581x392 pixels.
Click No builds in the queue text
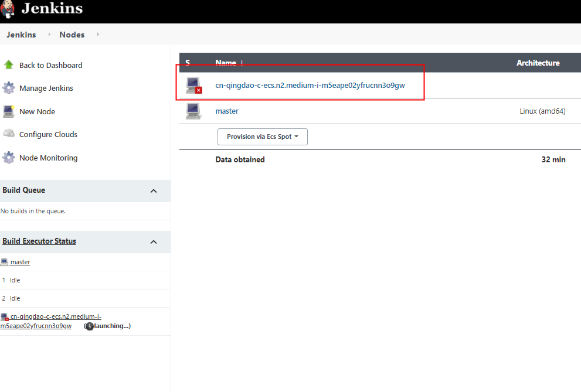tap(33, 211)
